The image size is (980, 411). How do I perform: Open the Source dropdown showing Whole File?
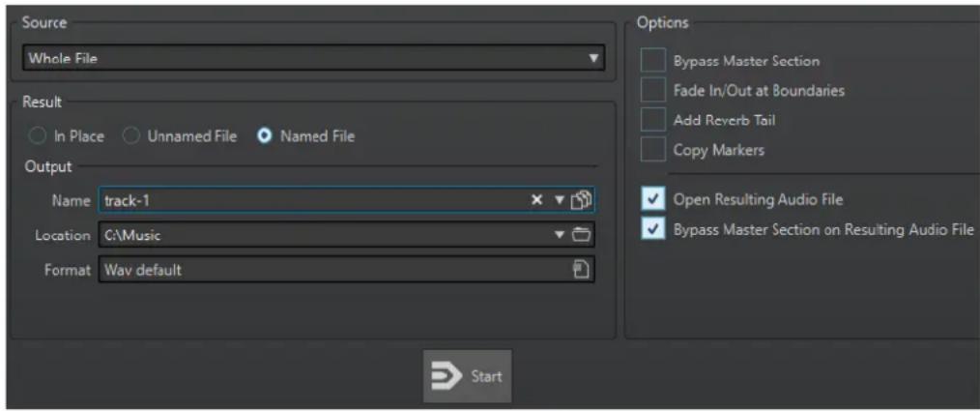[314, 59]
